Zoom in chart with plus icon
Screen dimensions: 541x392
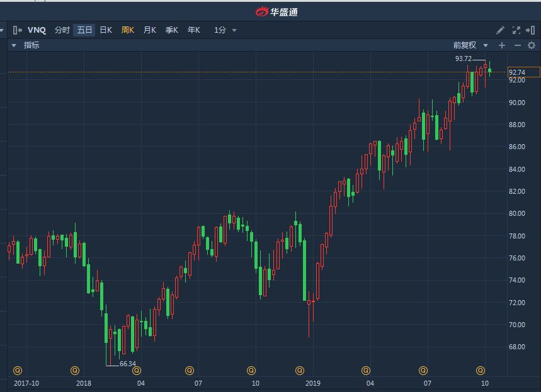[502, 45]
